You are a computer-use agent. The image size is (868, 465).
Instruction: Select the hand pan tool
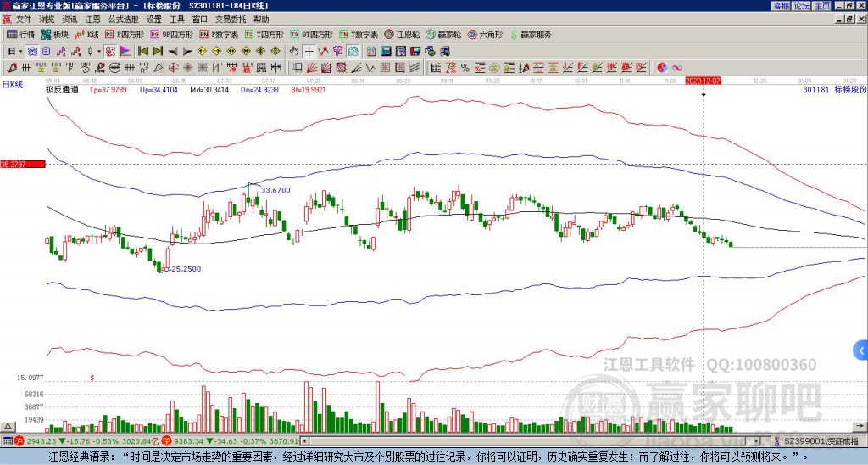[294, 52]
